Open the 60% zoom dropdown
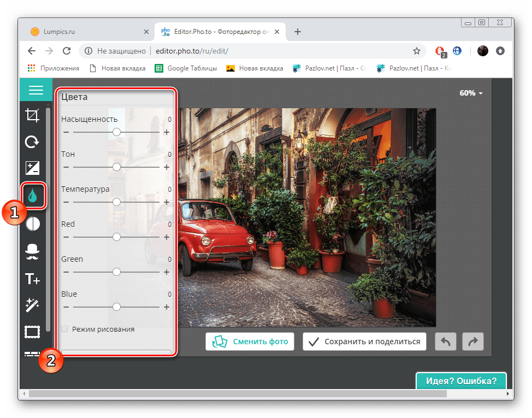 click(471, 93)
